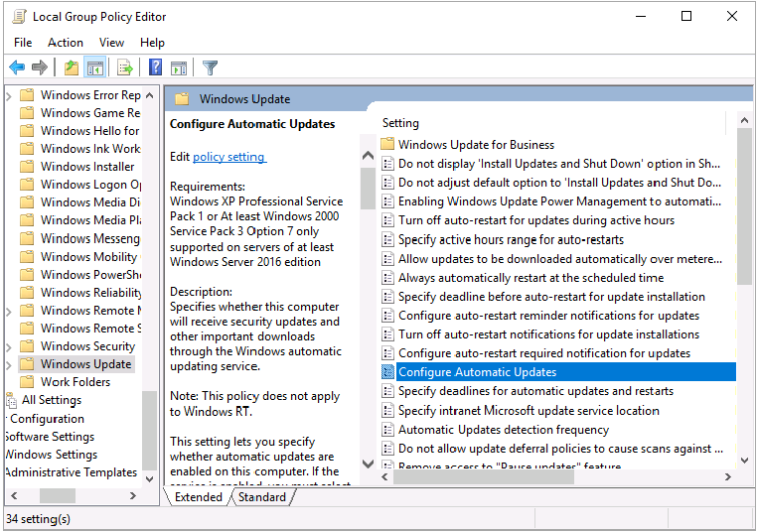Screen dimensions: 758x532
Task: Click the Back arrow toolbar icon
Action: [x=18, y=67]
